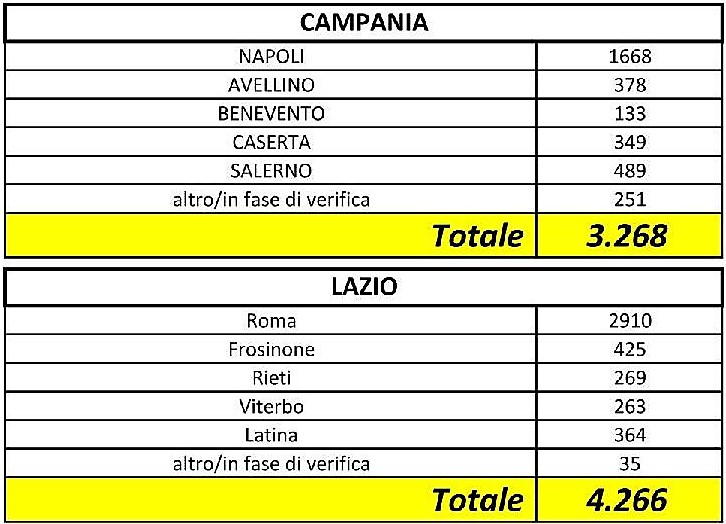This screenshot has width=726, height=524.
Task: Click the Viterbo row label
Action: tap(271, 406)
